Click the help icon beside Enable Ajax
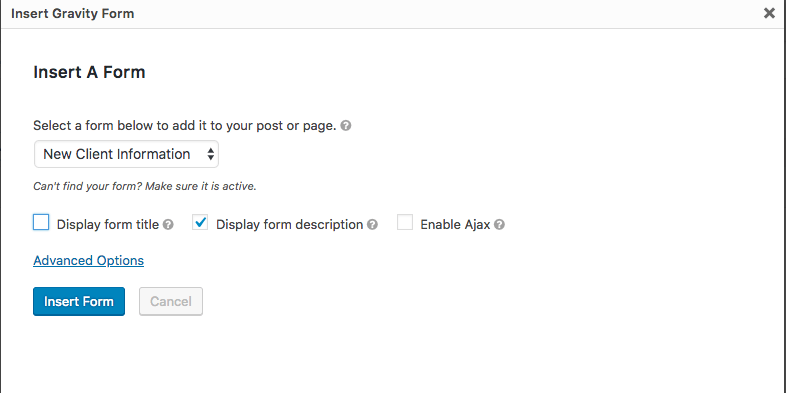Screen dimensions: 786x393 (x=499, y=225)
